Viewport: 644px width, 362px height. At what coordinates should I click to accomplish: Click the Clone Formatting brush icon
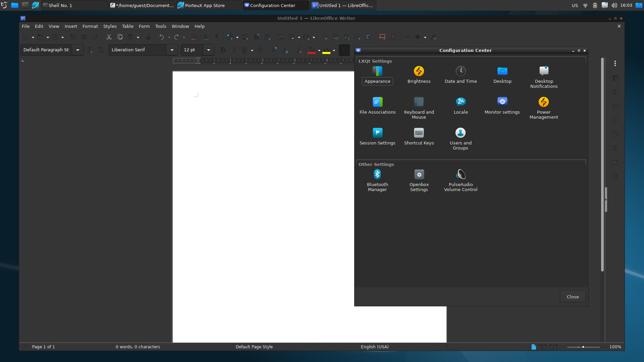[148, 37]
